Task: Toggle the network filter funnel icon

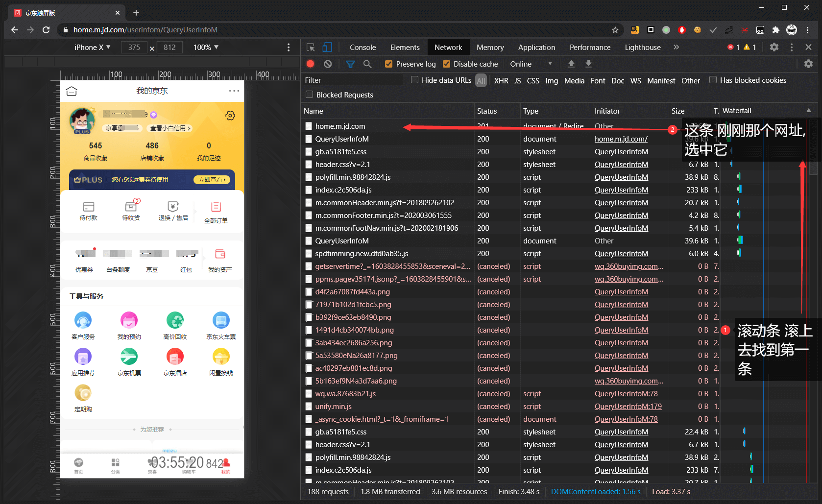Action: pyautogui.click(x=350, y=64)
